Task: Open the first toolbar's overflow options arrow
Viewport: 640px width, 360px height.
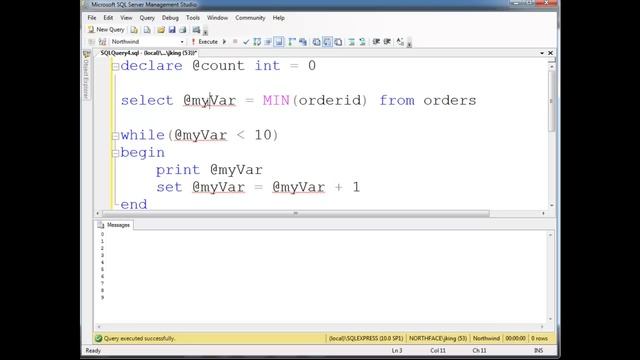Action: [205, 31]
